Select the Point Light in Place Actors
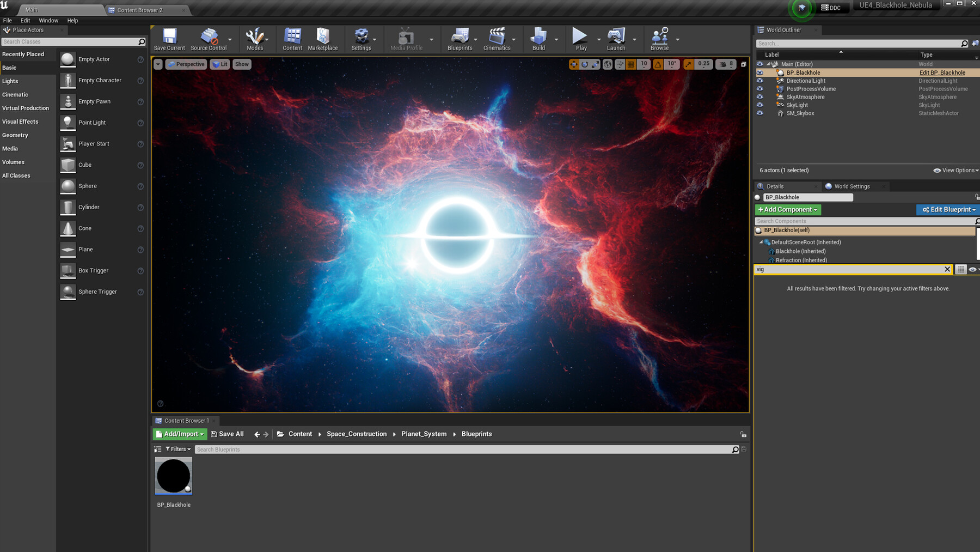980x552 pixels. pos(91,122)
